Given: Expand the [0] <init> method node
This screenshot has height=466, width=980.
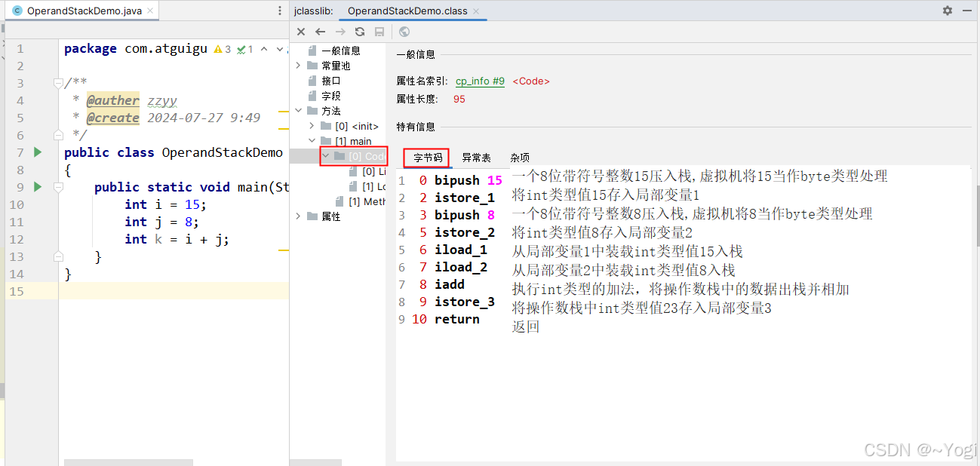Looking at the screenshot, I should (312, 126).
